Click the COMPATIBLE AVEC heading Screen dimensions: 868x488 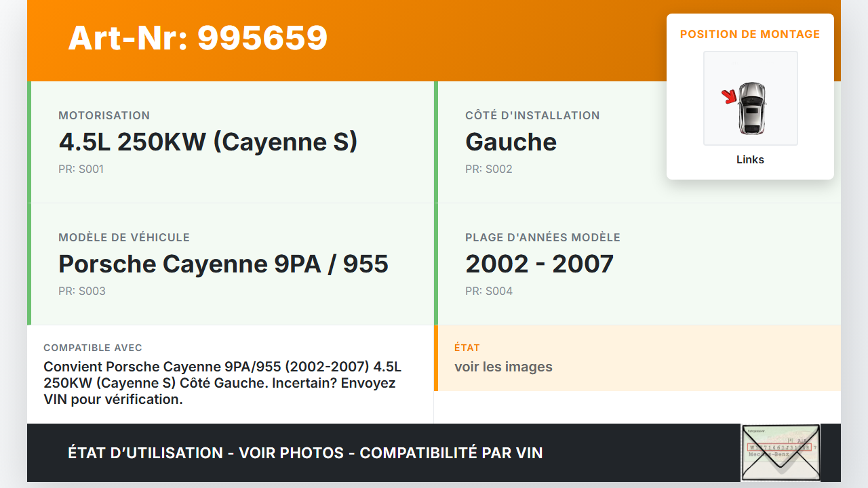click(x=93, y=348)
